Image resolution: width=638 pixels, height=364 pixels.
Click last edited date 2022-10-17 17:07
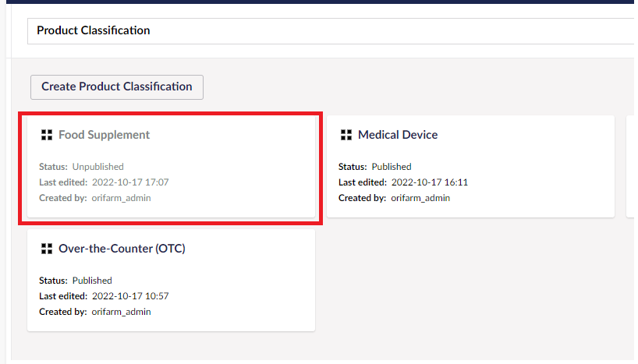point(130,182)
